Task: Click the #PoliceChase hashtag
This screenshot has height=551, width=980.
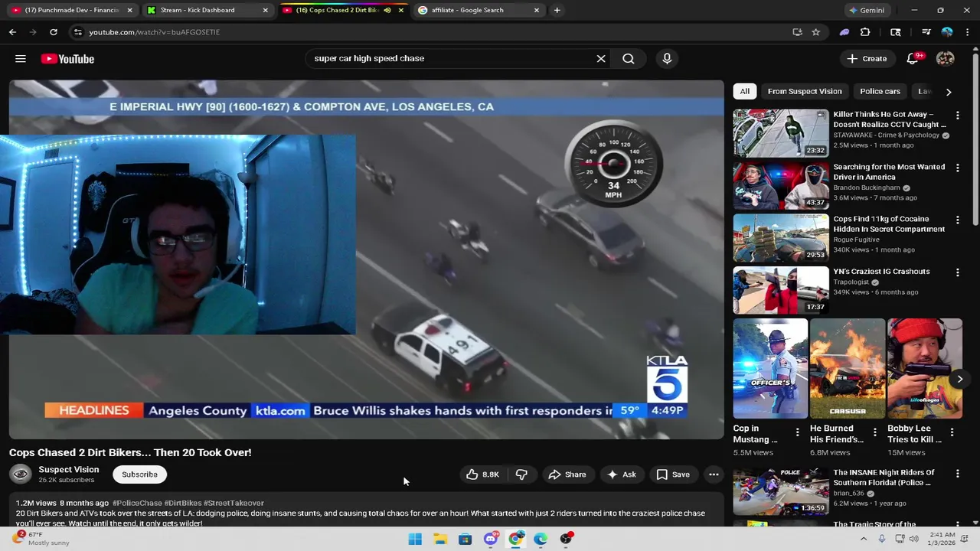Action: click(137, 503)
